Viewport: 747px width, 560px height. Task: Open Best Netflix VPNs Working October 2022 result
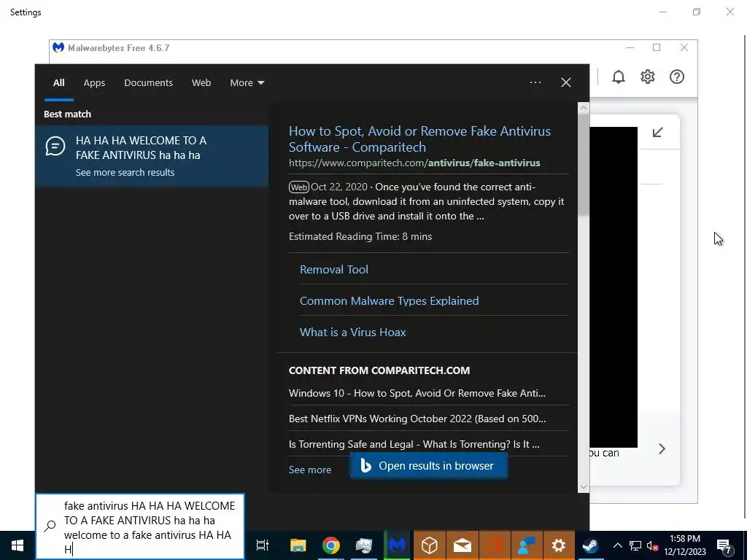417,419
